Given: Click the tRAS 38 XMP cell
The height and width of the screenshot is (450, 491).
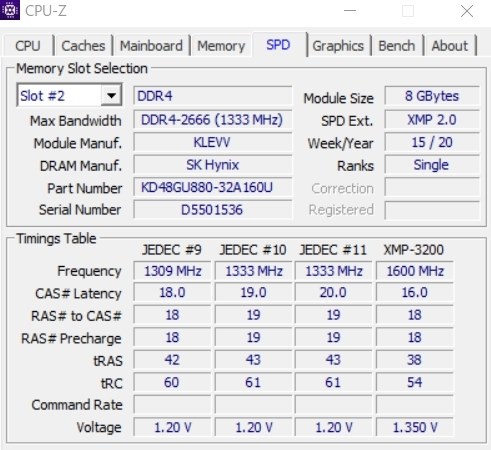Looking at the screenshot, I should pos(415,360).
